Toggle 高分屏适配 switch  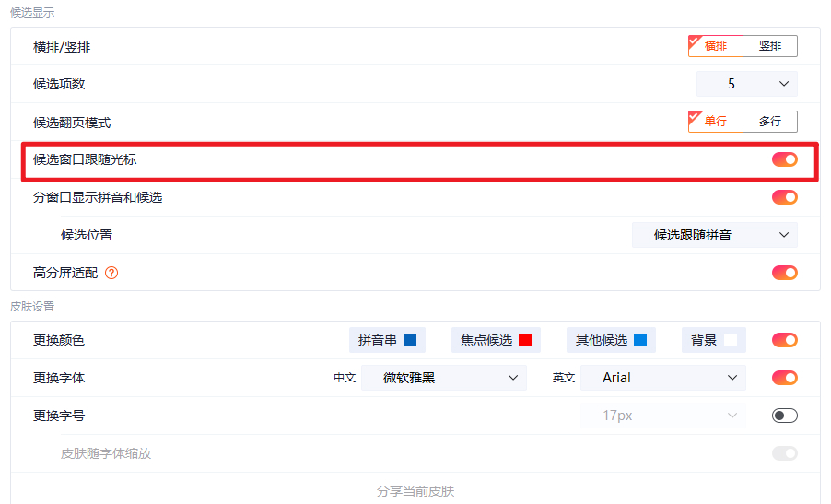(x=784, y=273)
